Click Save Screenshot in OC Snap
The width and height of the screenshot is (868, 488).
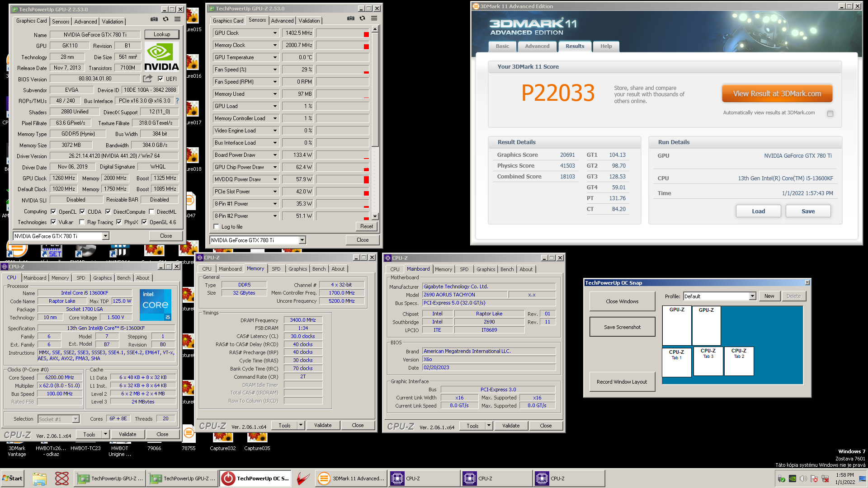622,327
